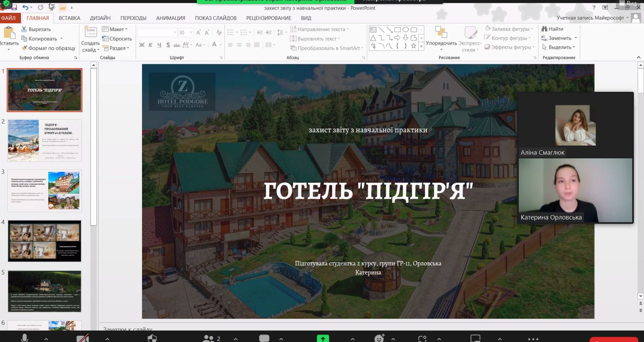Expand Select (Выделить) dropdown

coord(559,47)
